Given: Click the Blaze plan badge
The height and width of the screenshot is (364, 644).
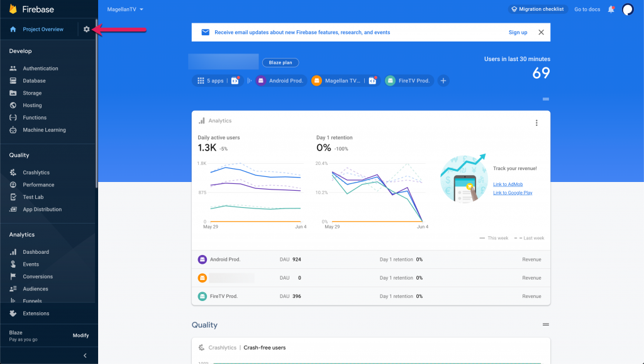Looking at the screenshot, I should point(280,62).
